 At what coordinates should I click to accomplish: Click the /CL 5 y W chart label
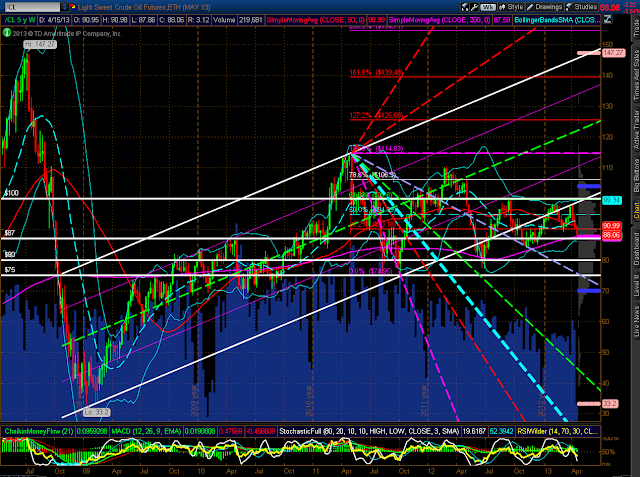pos(20,20)
